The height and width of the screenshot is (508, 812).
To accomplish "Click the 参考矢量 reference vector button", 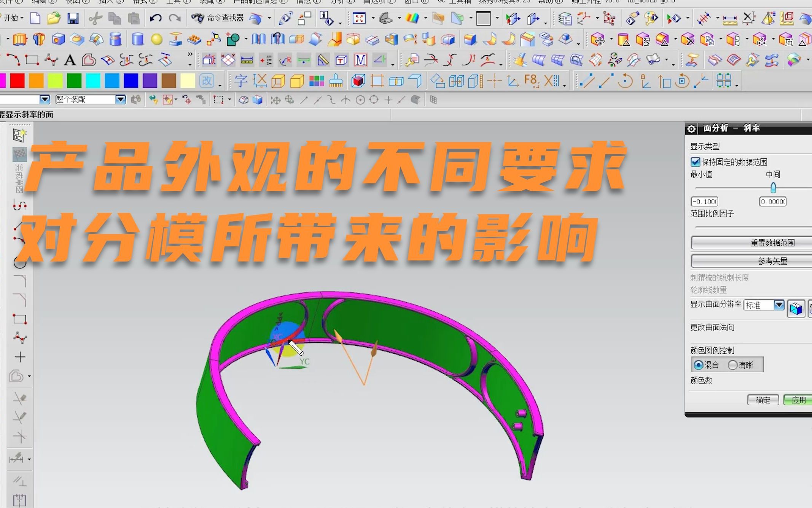I will point(772,261).
